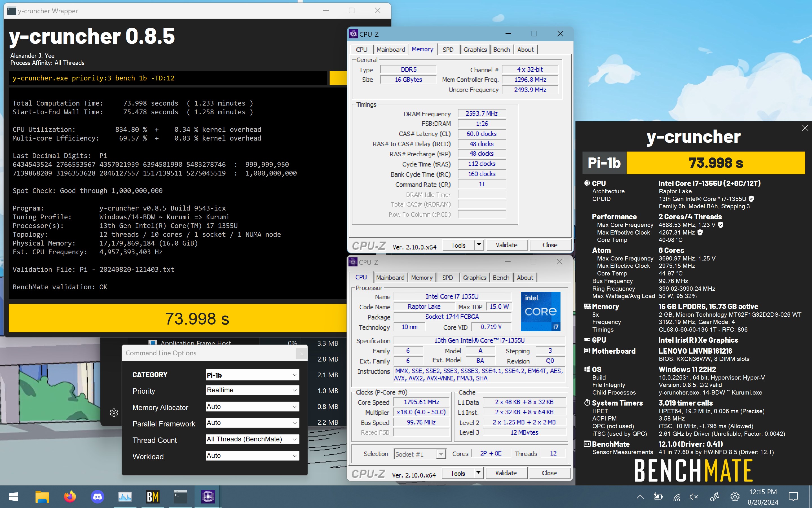Click the BenchMate version row icon
812x508 pixels.
(x=587, y=444)
